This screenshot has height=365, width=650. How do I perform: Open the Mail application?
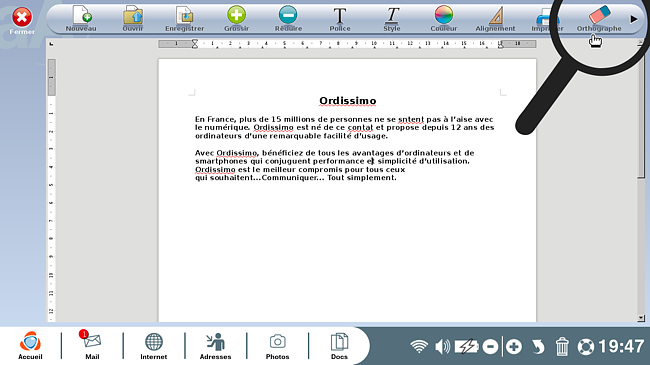(x=92, y=345)
